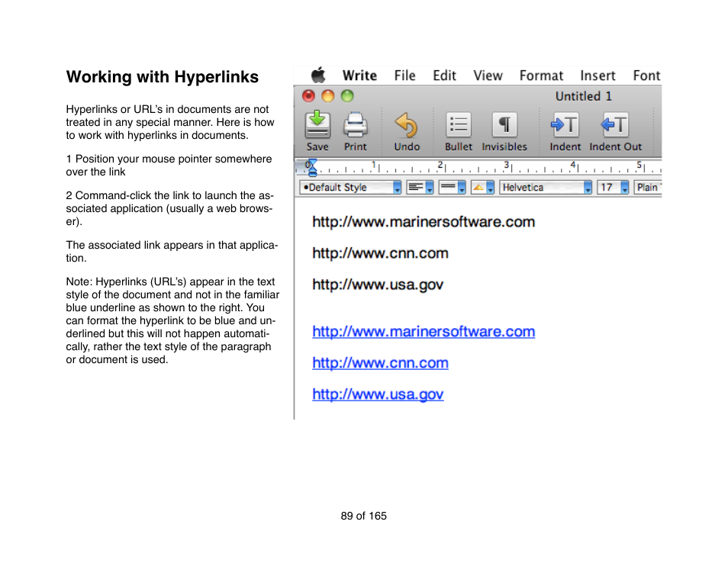Screen dimensions: 728x563
Task: Open the View menu
Action: [488, 76]
